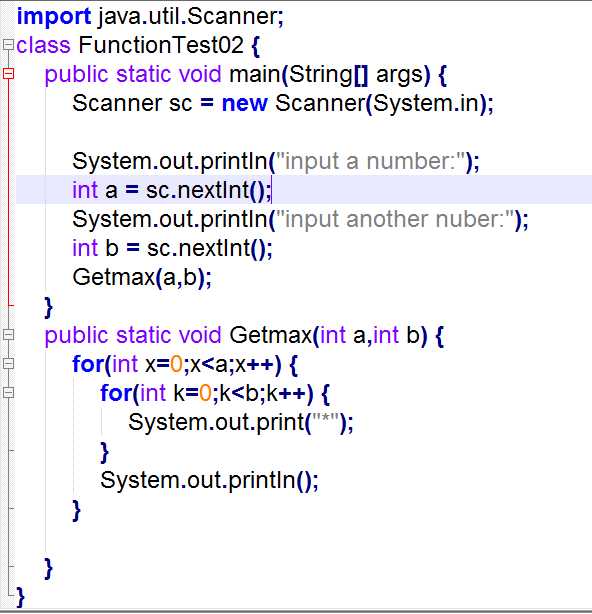The width and height of the screenshot is (592, 614).
Task: Click the class name 'FunctionTest02'
Action: [161, 45]
